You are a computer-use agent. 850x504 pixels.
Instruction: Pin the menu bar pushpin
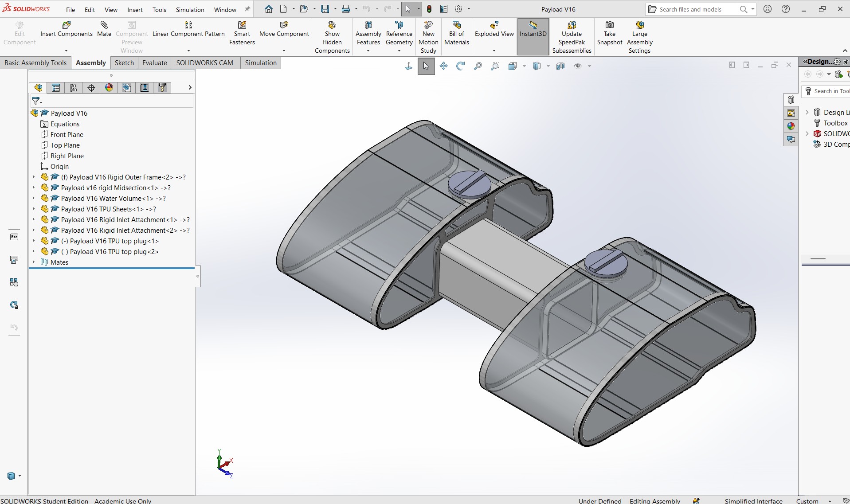247,9
